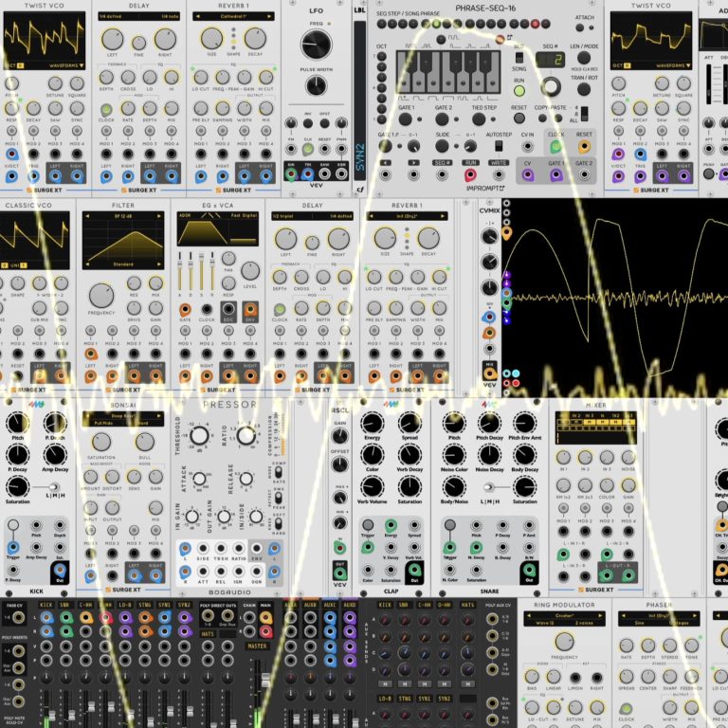Click PHRASE-SEQ-16 GATE 2 output jack
The image size is (728, 728).
tap(584, 175)
